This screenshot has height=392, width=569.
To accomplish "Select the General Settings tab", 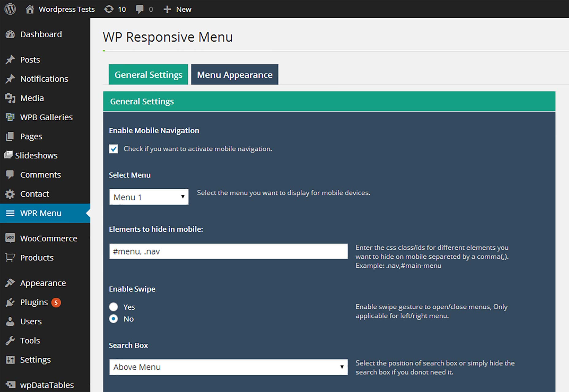I will [148, 74].
